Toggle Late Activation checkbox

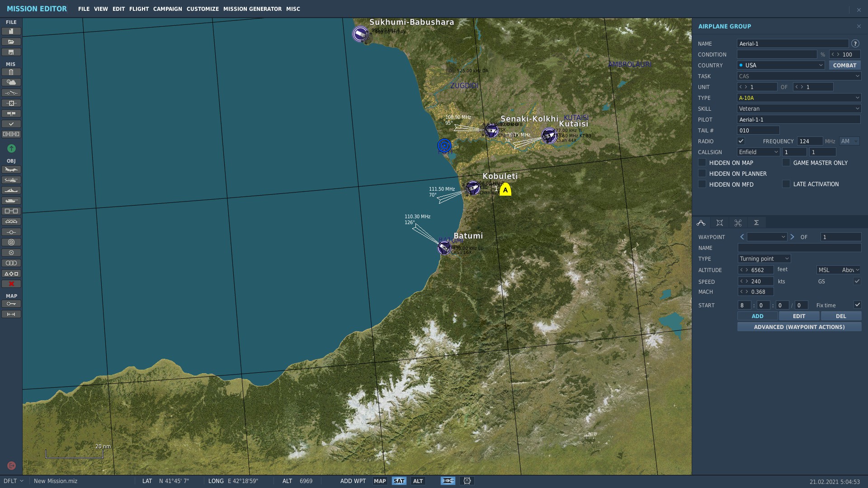click(786, 184)
